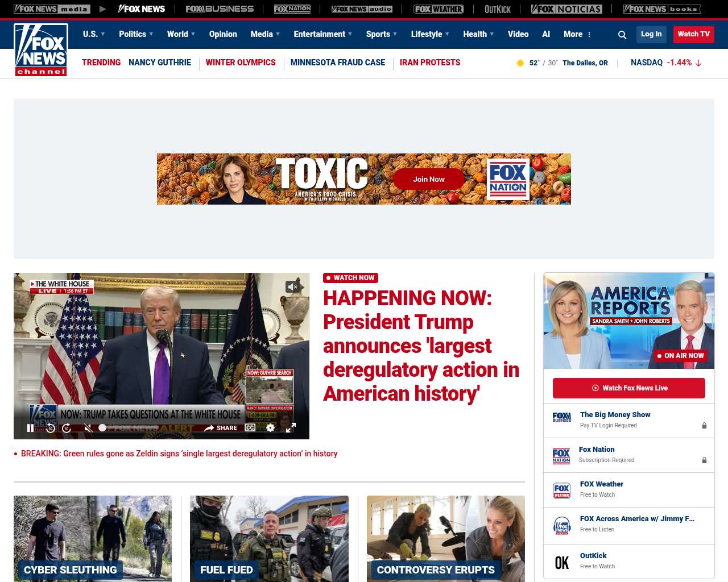
Task: Click the FOX Weather row logo
Action: click(x=561, y=490)
